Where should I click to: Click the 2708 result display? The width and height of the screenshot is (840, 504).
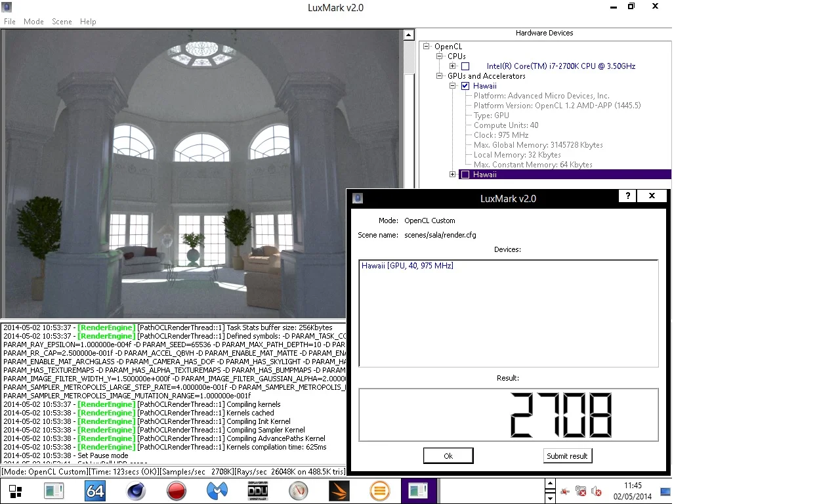pyautogui.click(x=509, y=415)
